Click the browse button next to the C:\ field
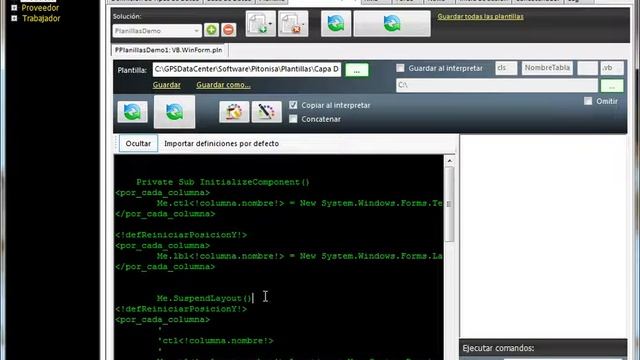The height and width of the screenshot is (360, 640). [x=611, y=86]
